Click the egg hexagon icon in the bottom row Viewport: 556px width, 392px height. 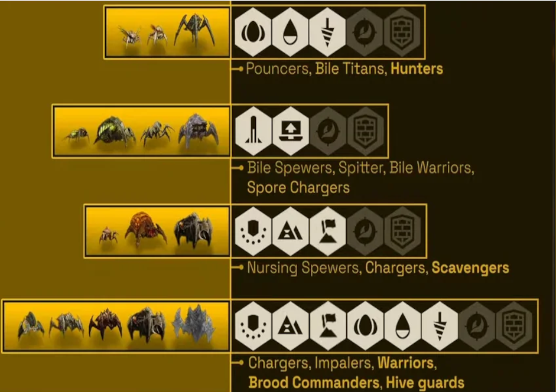(365, 326)
